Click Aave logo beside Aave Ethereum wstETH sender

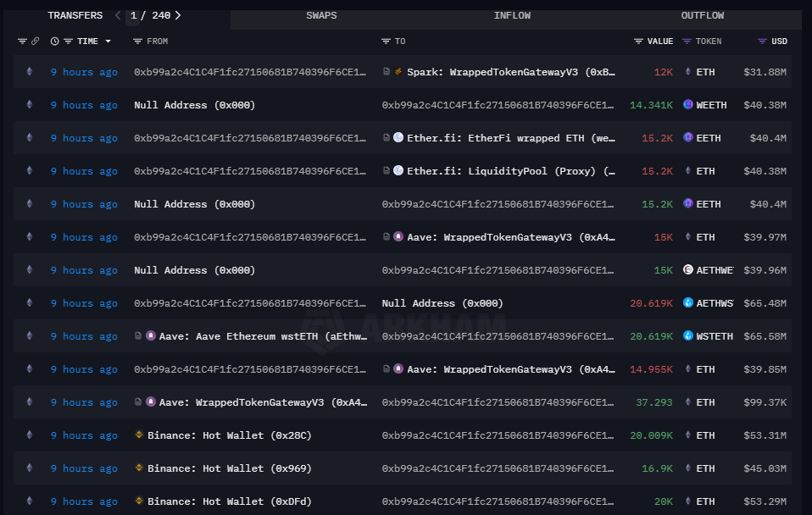[x=151, y=336]
